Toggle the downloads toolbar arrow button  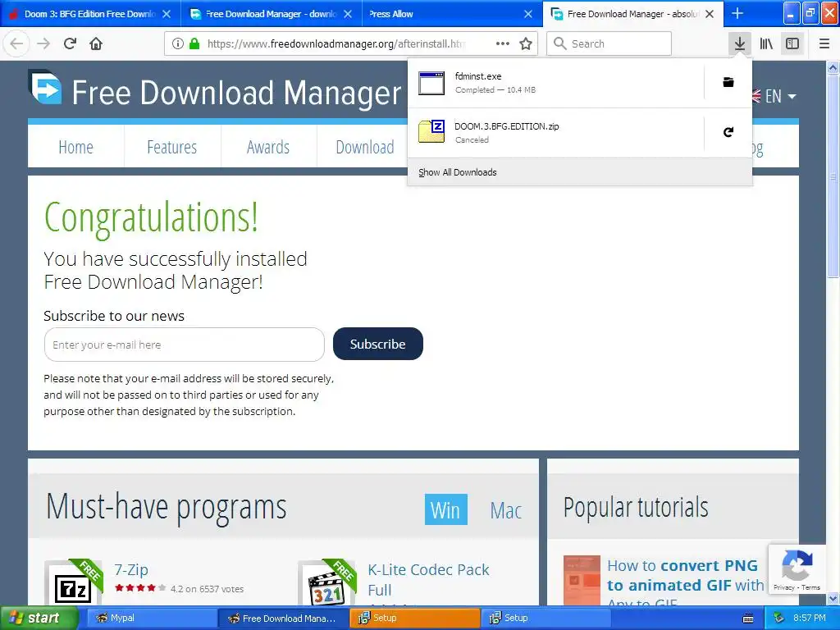pyautogui.click(x=740, y=43)
